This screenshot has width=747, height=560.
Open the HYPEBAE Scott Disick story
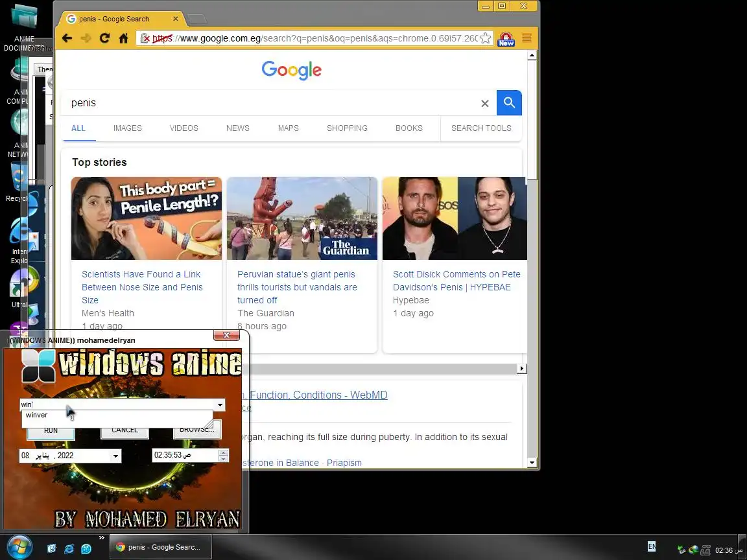pyautogui.click(x=456, y=281)
